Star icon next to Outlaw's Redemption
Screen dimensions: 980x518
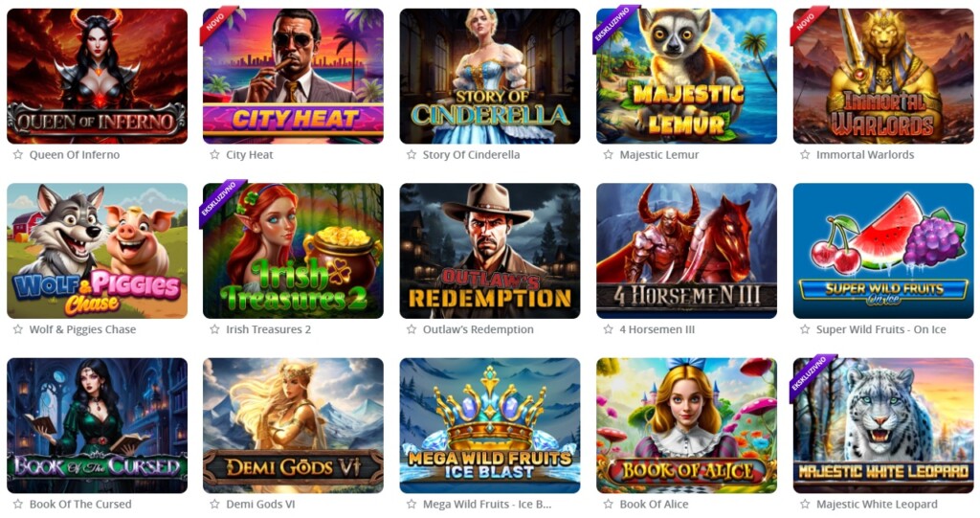point(412,329)
